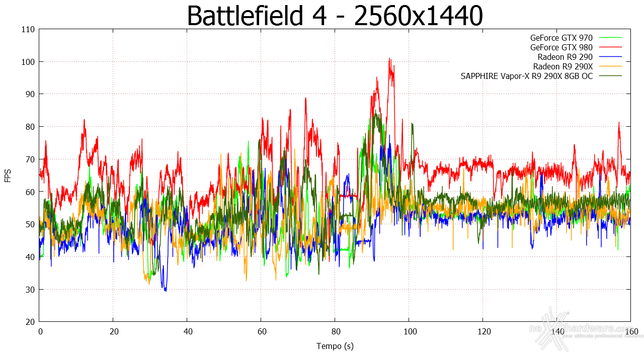
Task: Click the 100 x-axis tick value
Action: [x=409, y=332]
